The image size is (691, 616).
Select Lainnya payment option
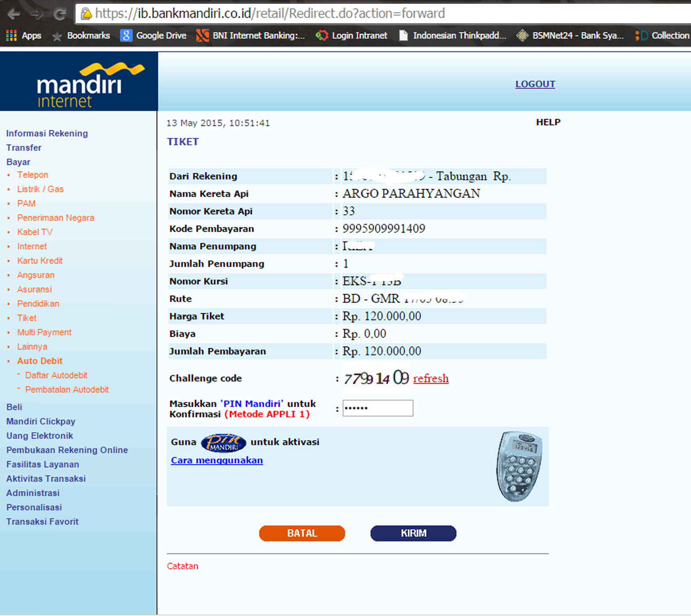[32, 347]
